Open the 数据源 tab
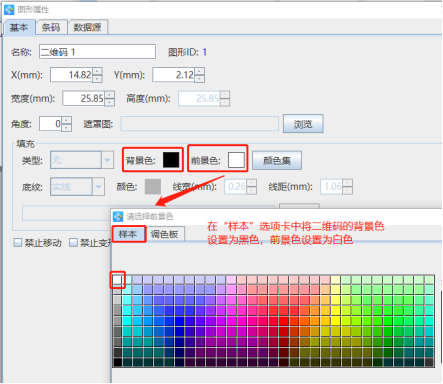This screenshot has width=443, height=384. (x=88, y=27)
